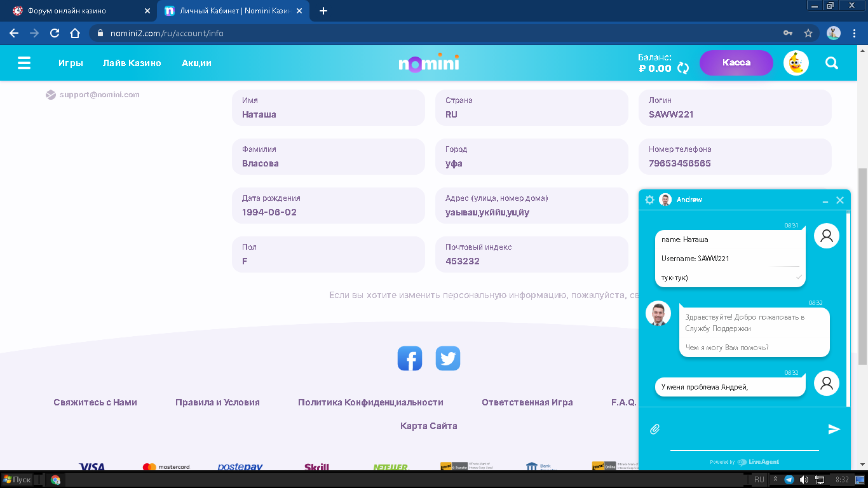Send the chat message with the arrow icon
This screenshot has width=868, height=488.
[834, 430]
